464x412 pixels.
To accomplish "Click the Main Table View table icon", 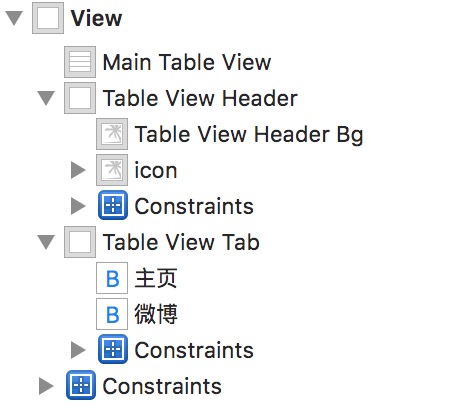I will (x=80, y=62).
